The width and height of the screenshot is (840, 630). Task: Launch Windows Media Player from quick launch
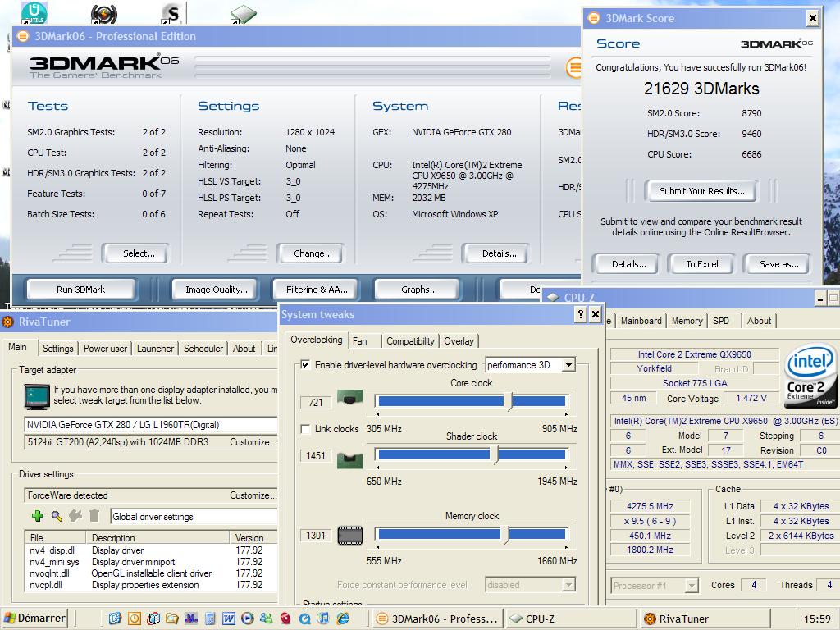247,619
